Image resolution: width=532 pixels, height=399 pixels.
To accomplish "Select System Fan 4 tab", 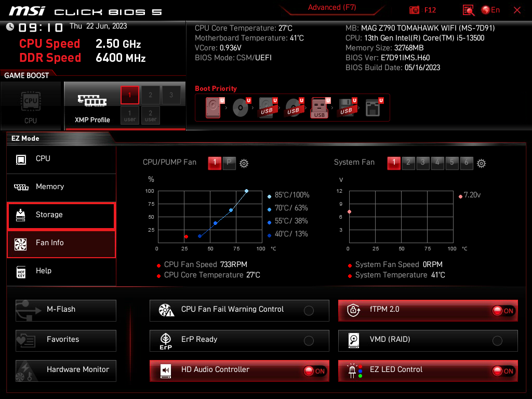I will pos(437,163).
